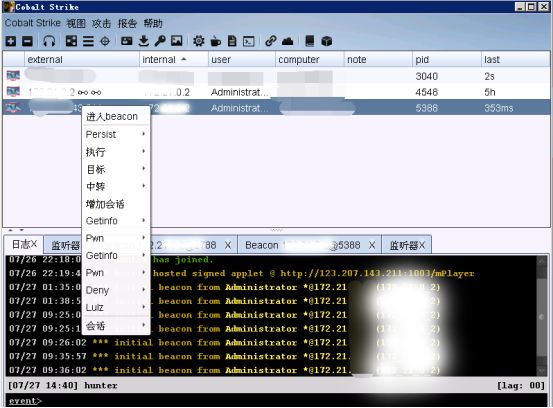The width and height of the screenshot is (553, 408).
Task: Sort sessions by computer column
Action: 310,59
